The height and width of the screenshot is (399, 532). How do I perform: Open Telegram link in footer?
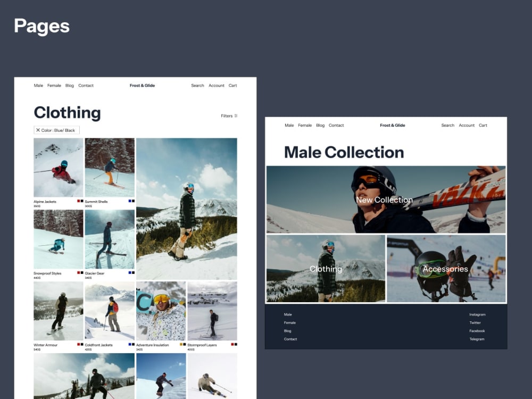477,339
